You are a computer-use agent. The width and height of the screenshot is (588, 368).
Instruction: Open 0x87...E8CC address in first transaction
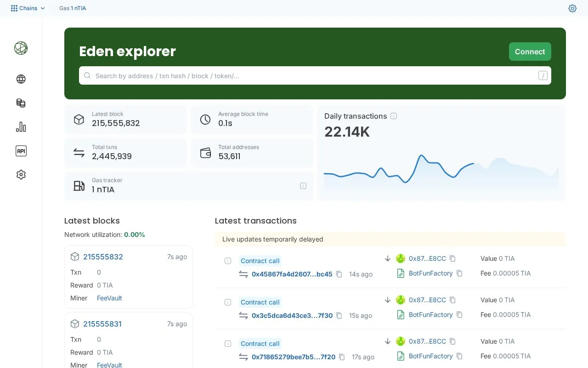[427, 259]
